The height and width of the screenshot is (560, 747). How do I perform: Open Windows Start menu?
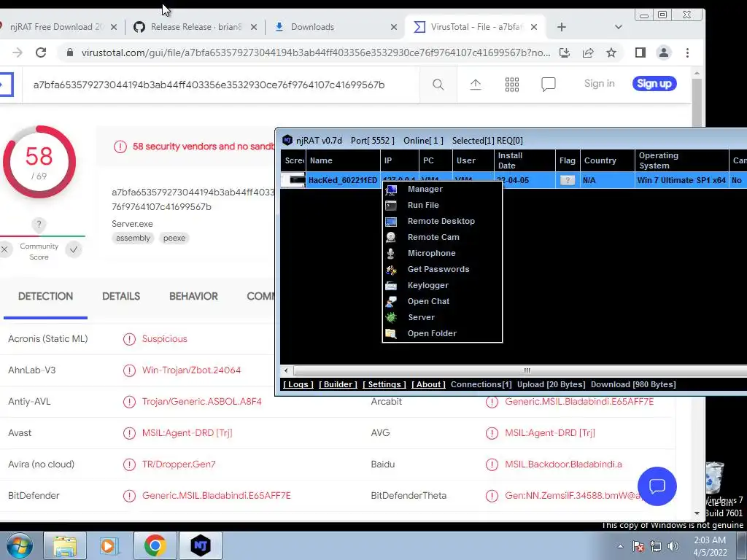(x=20, y=545)
